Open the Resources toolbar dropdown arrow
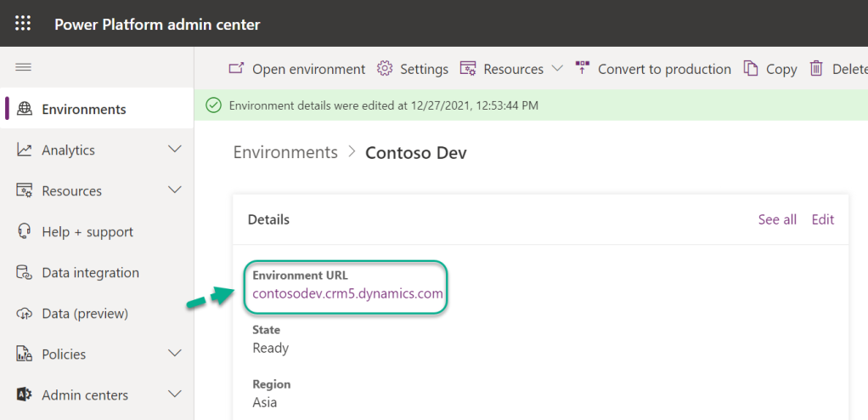This screenshot has height=420, width=868. coord(557,69)
